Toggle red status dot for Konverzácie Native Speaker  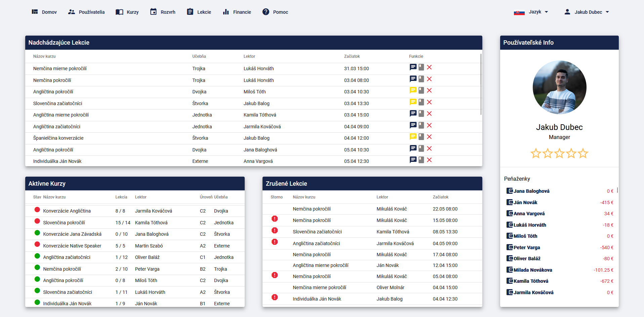[x=37, y=244]
